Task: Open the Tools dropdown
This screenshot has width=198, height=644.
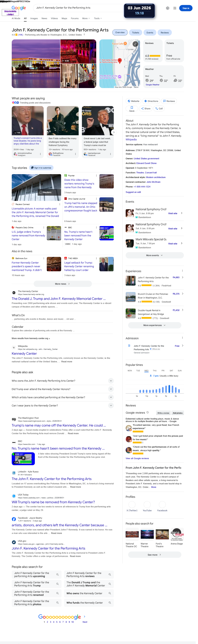Action: 98,19
